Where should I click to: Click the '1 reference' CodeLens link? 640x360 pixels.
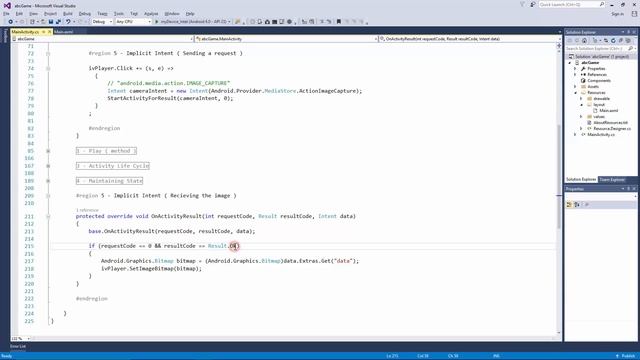tap(87, 210)
